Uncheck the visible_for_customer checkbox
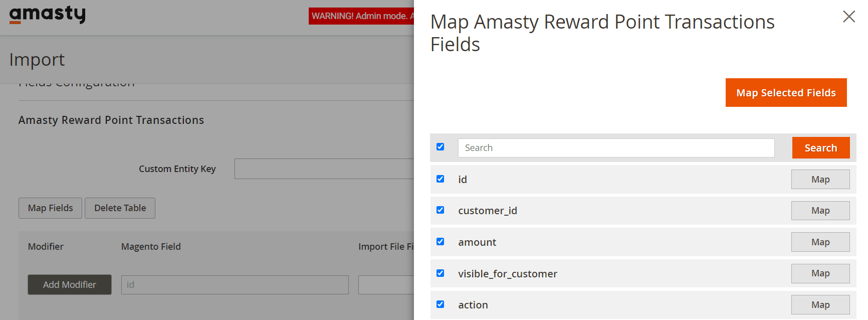 (441, 273)
